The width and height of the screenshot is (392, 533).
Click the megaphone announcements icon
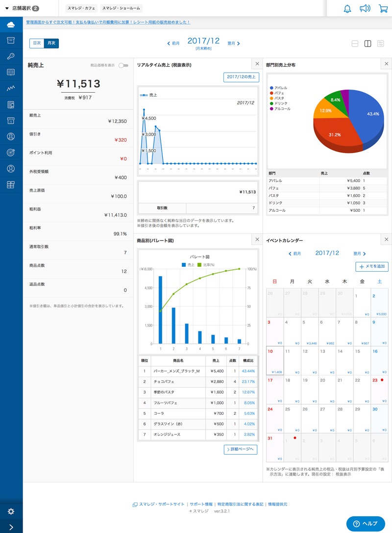coord(365,8)
